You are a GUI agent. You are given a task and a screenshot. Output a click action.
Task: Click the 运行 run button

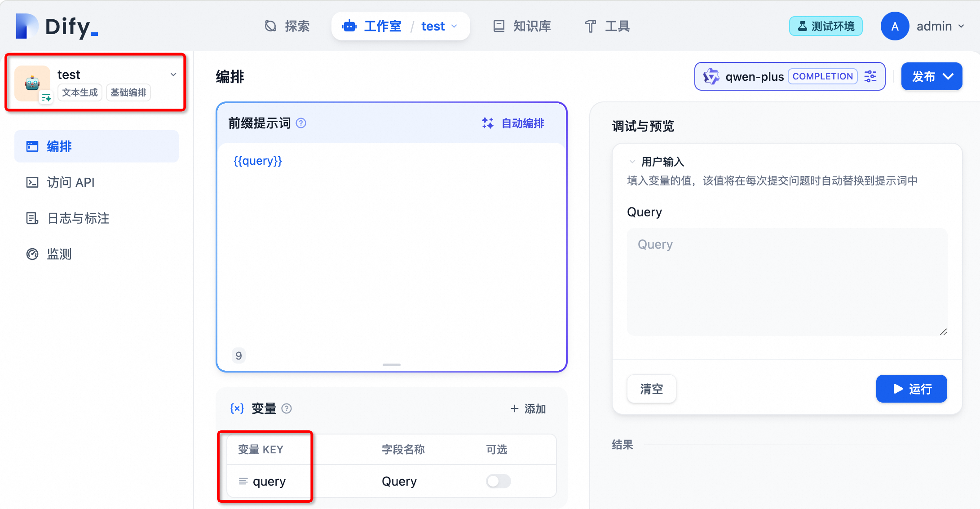pos(911,389)
